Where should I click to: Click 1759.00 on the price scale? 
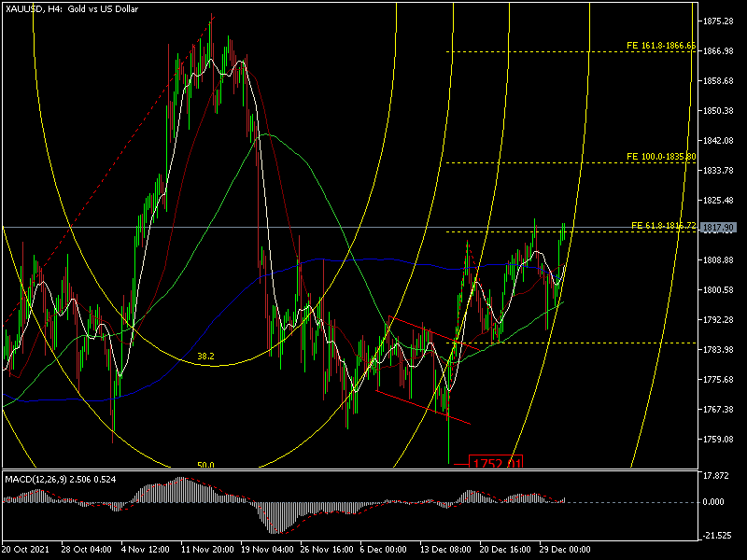click(720, 439)
